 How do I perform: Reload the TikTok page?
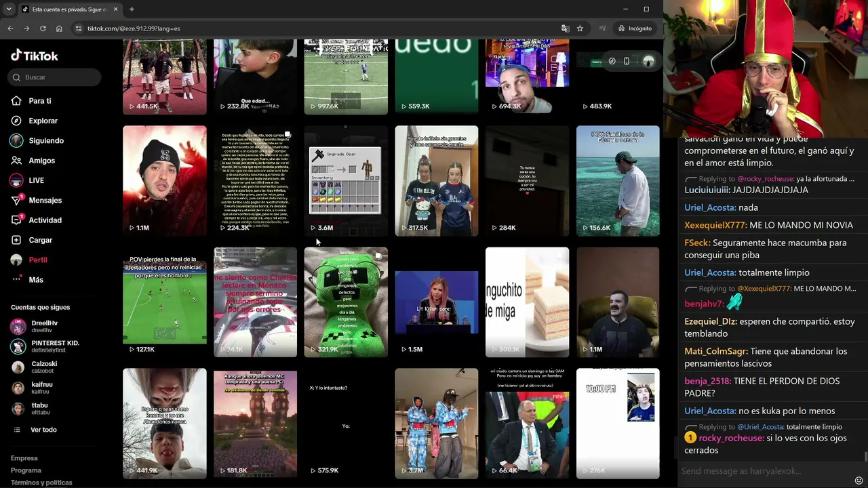(43, 28)
